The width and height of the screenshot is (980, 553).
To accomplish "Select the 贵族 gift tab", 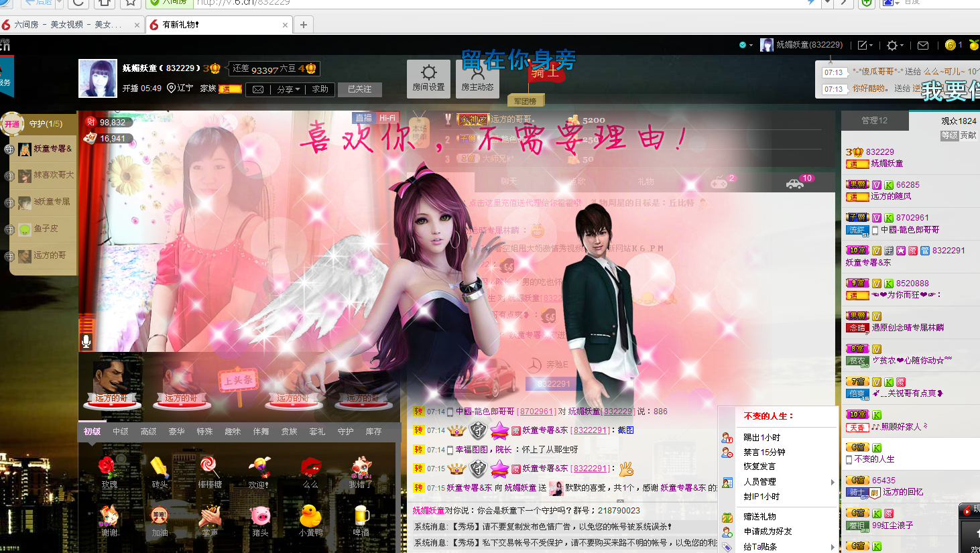I will click(x=289, y=432).
